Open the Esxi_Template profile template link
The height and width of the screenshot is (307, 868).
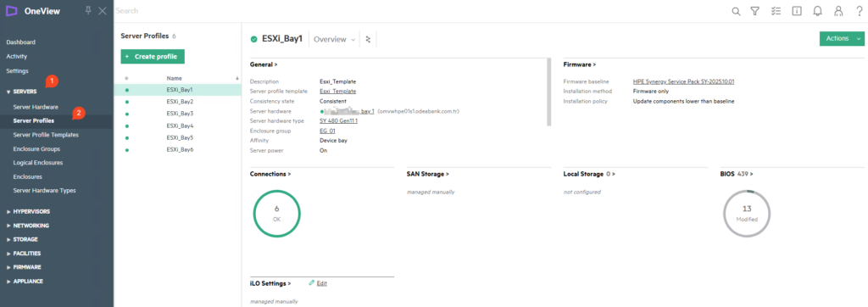click(x=337, y=92)
